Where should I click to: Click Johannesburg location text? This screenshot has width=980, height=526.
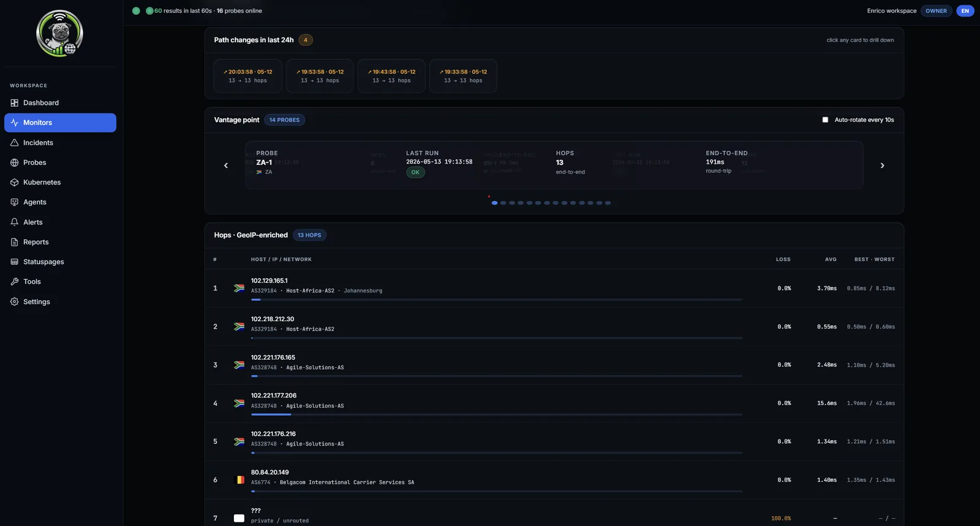363,291
